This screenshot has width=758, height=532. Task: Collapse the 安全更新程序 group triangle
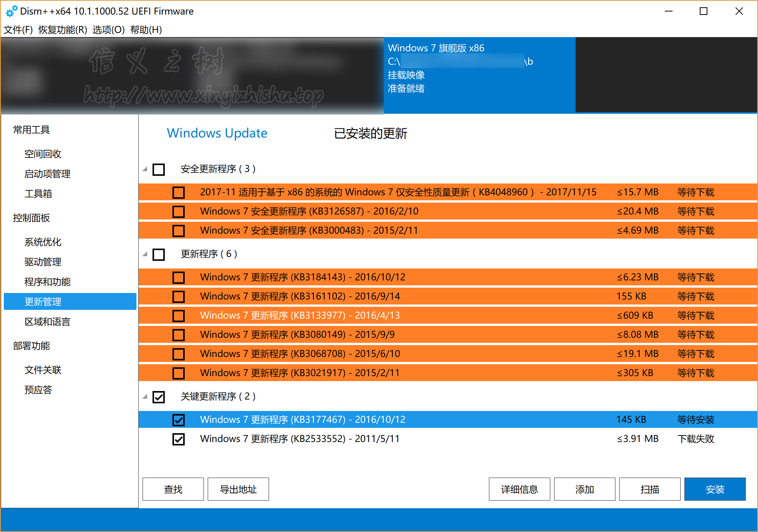click(145, 169)
